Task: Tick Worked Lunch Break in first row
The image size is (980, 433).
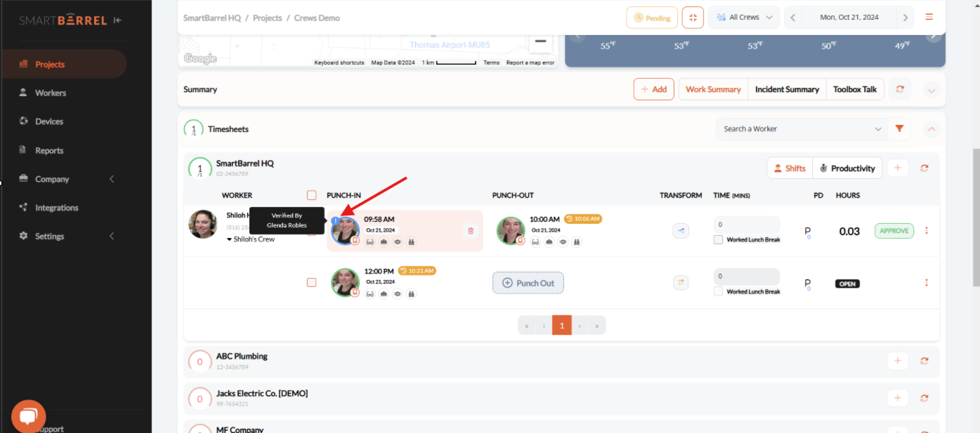Action: [x=718, y=240]
